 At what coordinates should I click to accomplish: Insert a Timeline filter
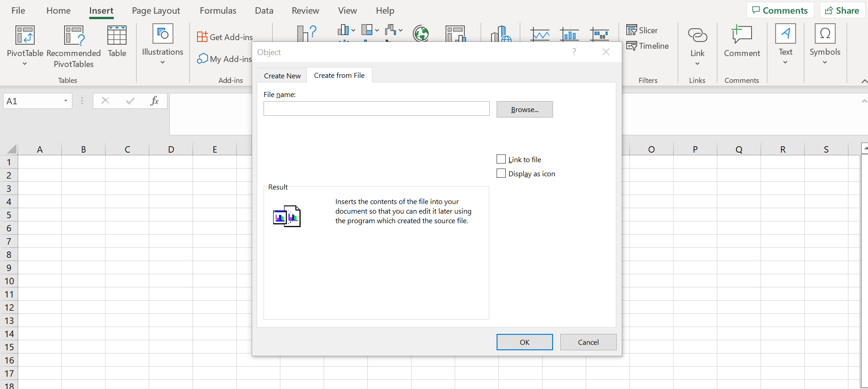click(648, 46)
